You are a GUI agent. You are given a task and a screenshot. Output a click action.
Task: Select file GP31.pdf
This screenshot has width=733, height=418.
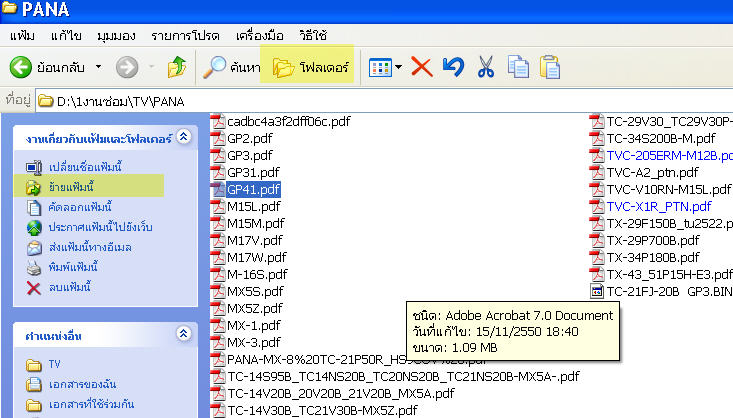(253, 173)
